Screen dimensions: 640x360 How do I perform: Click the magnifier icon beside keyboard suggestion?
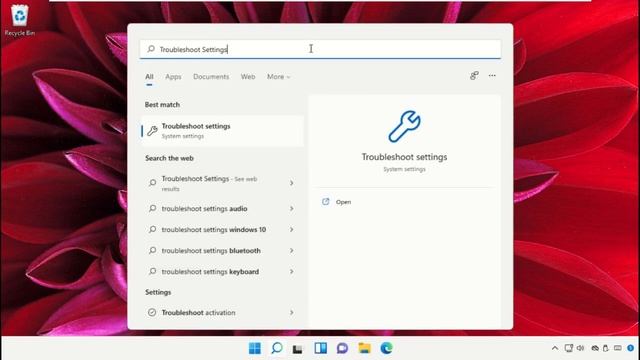(152, 271)
